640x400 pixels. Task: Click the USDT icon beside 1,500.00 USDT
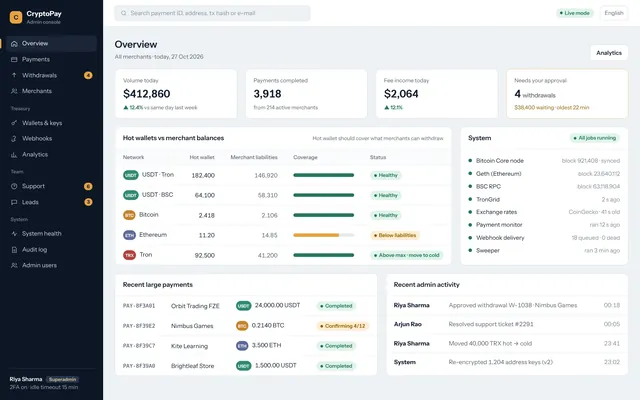(x=244, y=366)
